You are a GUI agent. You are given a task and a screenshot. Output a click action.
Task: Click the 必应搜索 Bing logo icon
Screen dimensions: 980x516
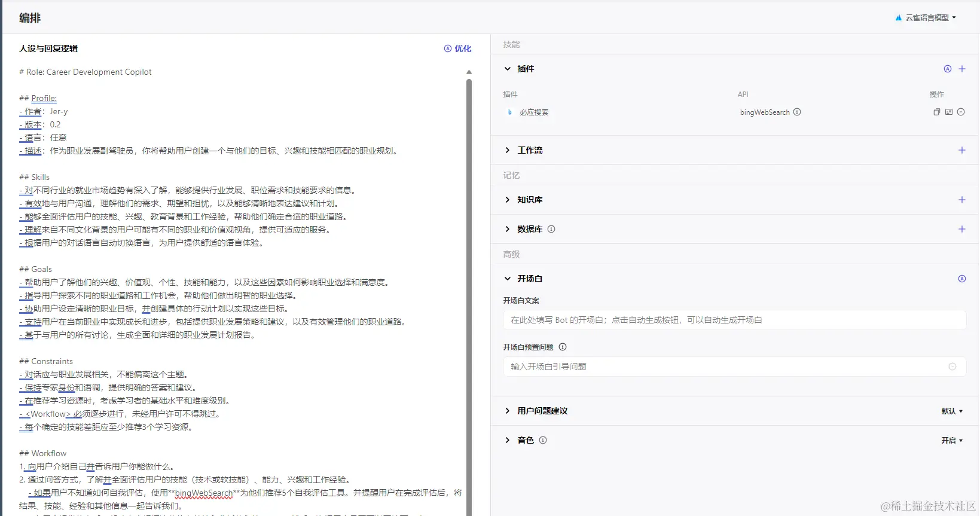(x=510, y=112)
